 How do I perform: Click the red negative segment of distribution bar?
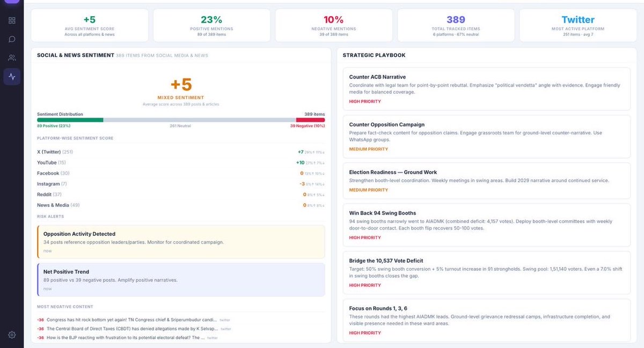311,120
